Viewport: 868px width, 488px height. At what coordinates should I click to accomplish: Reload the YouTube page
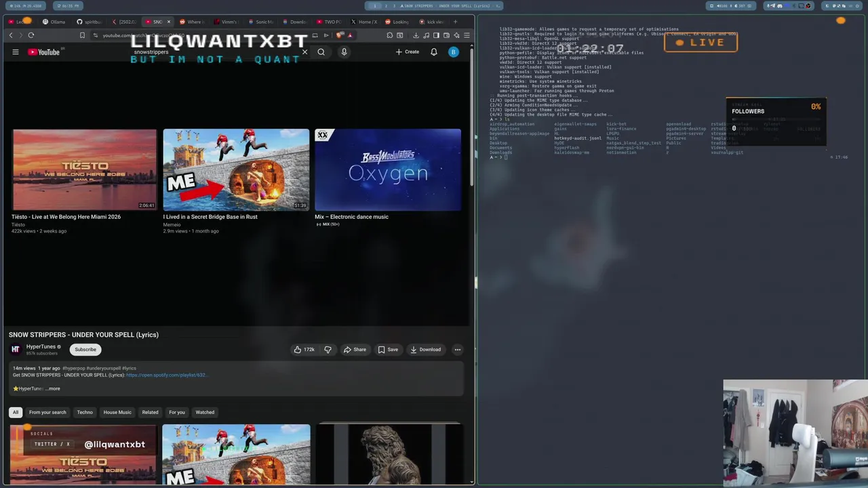(31, 35)
